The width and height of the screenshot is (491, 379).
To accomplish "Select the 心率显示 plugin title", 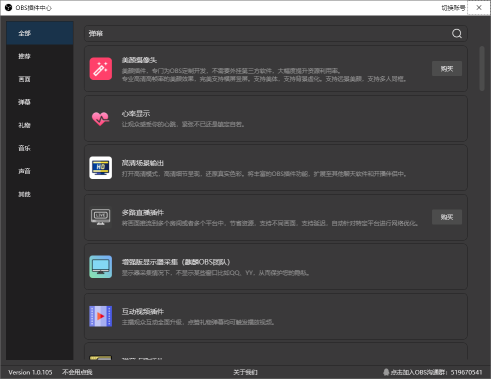I will (136, 114).
